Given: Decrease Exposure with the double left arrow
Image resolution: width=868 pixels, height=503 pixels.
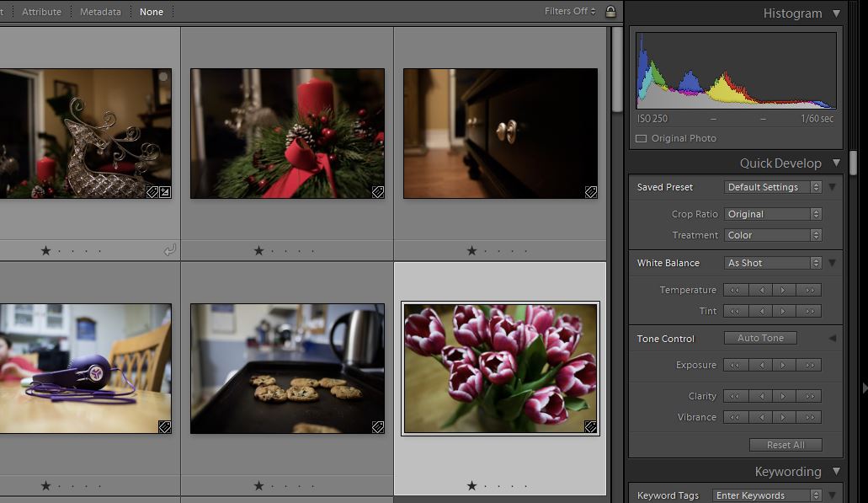Looking at the screenshot, I should click(736, 365).
